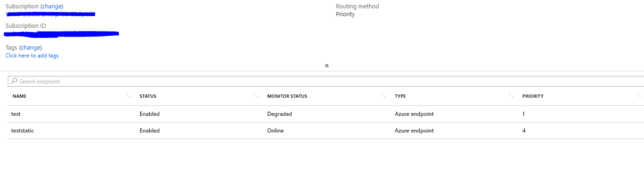Click the PRIORITY column header
Screen dimensions: 644x196
[533, 96]
